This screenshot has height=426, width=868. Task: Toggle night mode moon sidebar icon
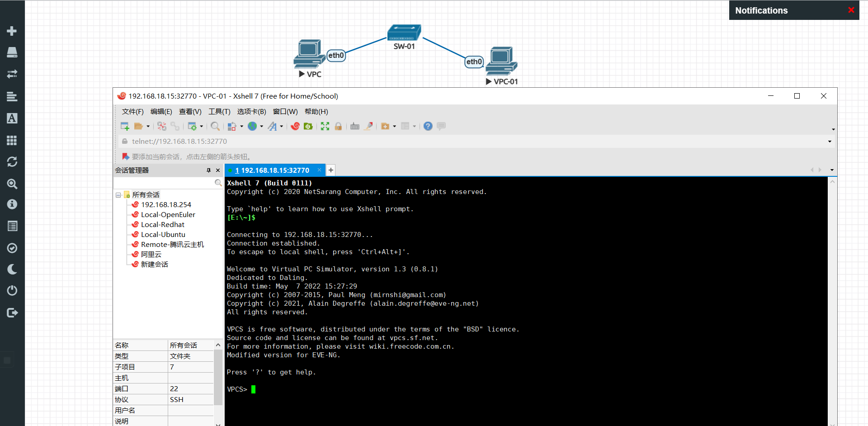(12, 270)
